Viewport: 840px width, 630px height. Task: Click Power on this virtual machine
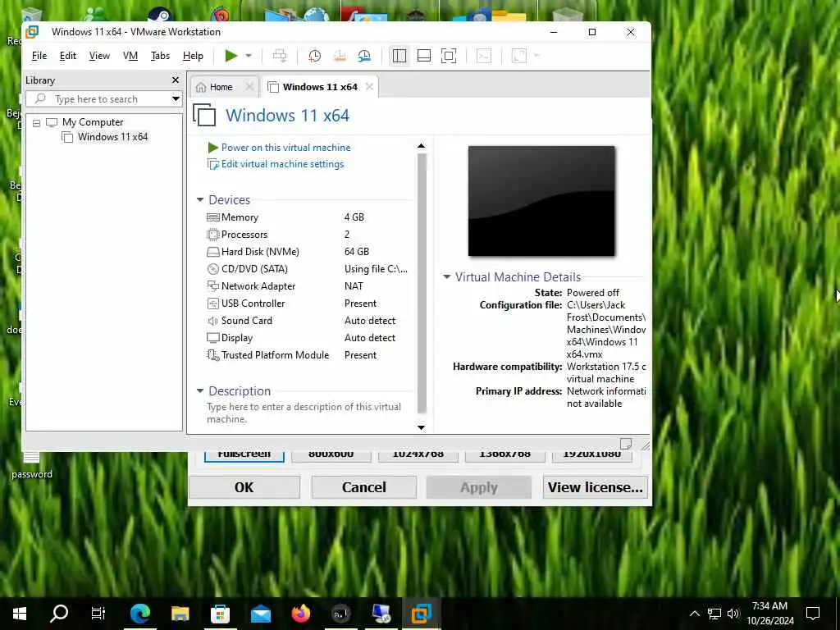click(x=285, y=148)
